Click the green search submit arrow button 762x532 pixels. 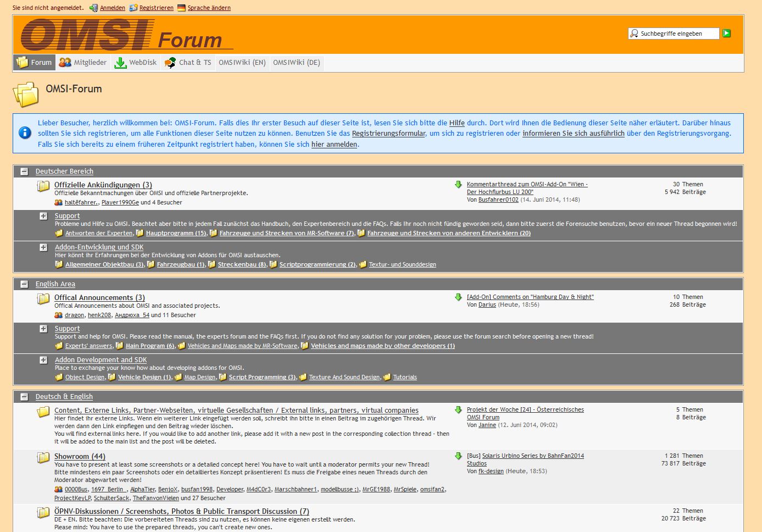click(x=726, y=34)
